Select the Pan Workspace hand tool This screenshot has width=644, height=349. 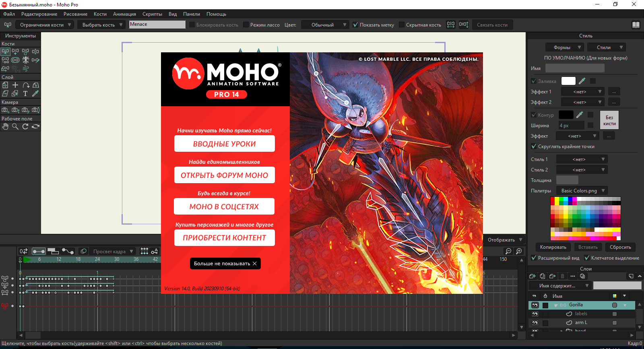pyautogui.click(x=5, y=126)
